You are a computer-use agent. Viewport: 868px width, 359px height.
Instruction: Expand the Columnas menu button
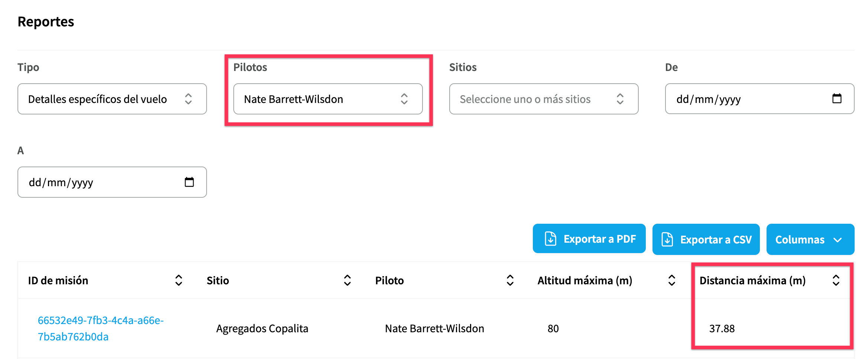pos(810,239)
